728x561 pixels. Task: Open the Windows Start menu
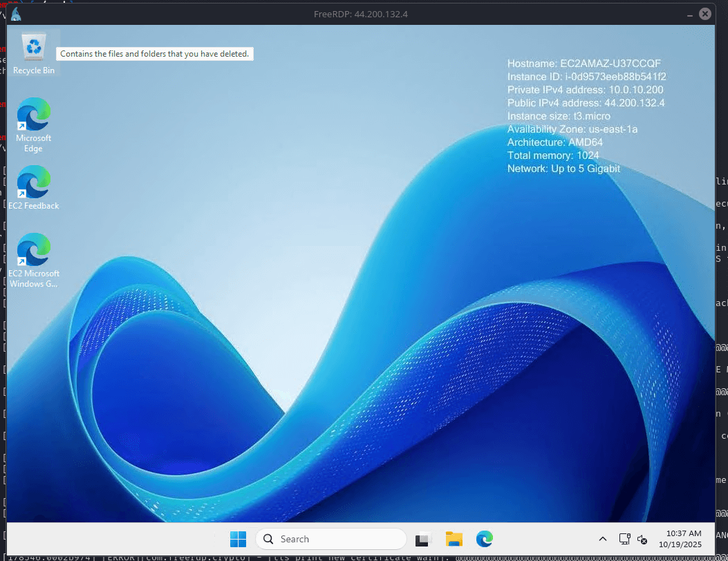tap(238, 539)
